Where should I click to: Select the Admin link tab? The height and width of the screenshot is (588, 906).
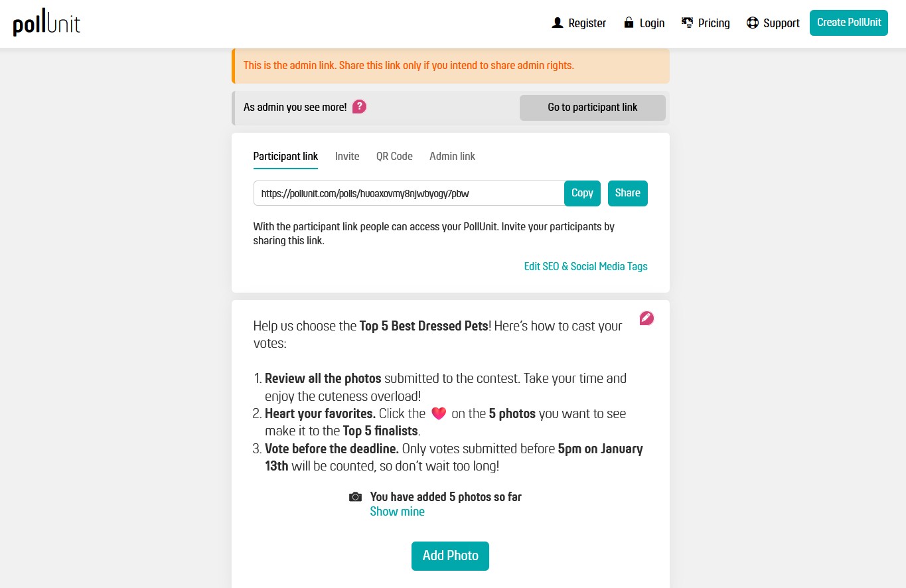[x=452, y=157]
